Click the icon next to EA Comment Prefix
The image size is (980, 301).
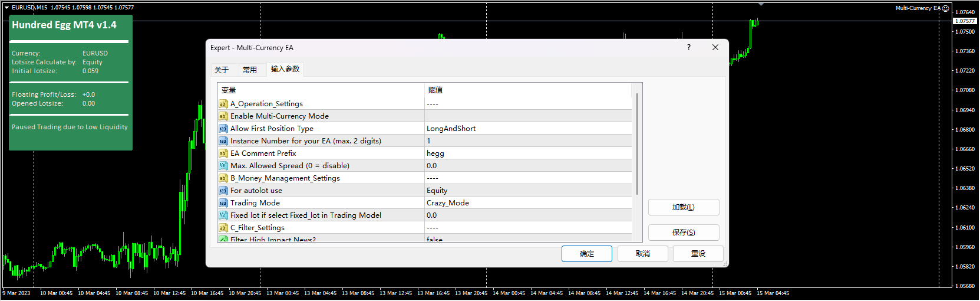[x=223, y=153]
